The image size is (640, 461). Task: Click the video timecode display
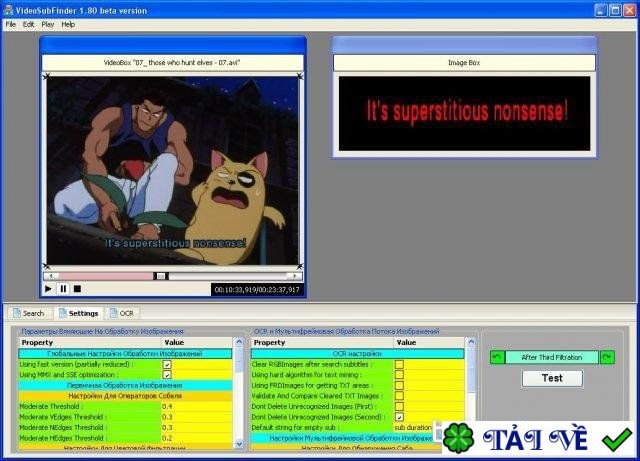click(257, 290)
